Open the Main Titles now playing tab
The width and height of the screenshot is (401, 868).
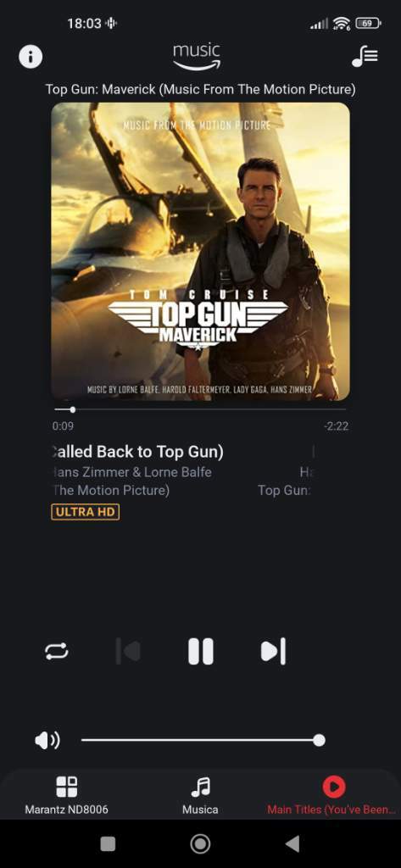pos(332,795)
